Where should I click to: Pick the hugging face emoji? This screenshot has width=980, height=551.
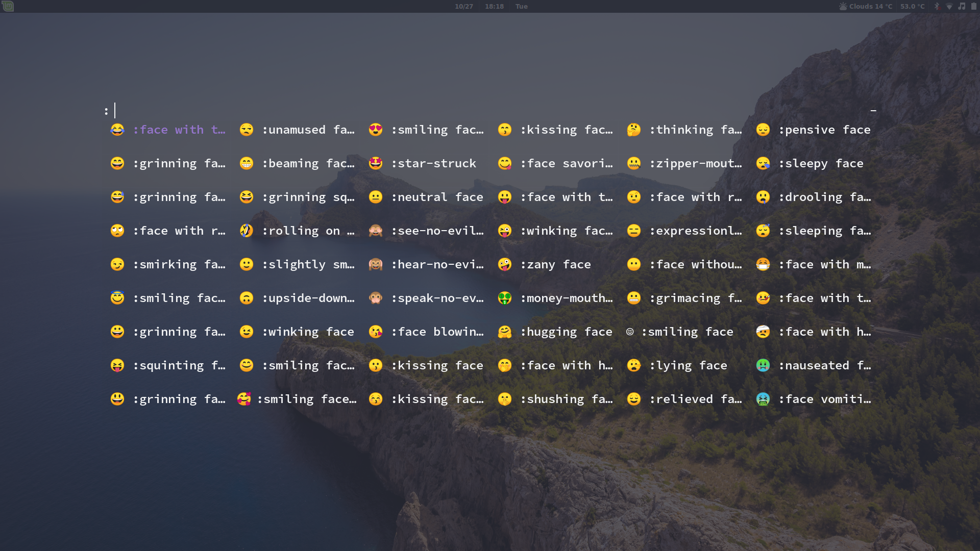566,332
